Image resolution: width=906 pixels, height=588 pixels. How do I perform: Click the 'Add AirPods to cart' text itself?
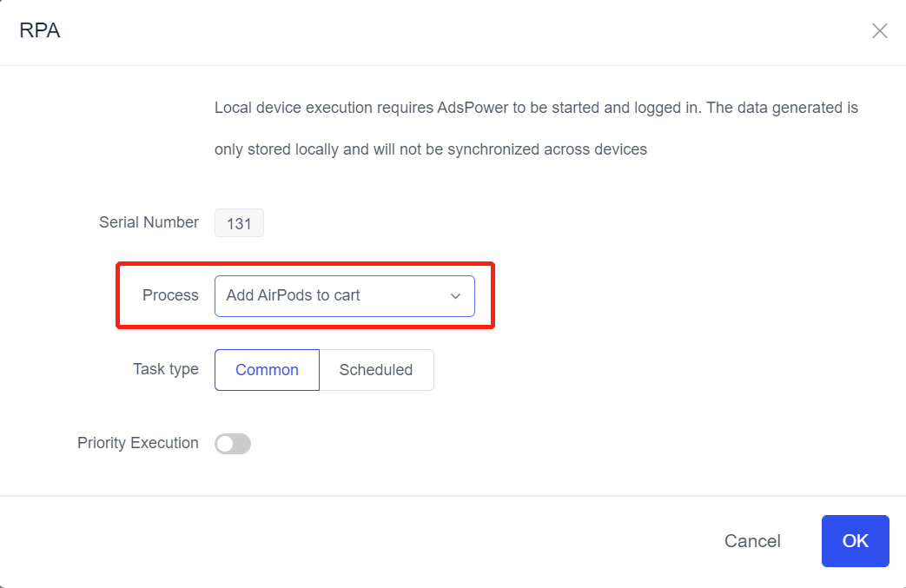click(293, 296)
